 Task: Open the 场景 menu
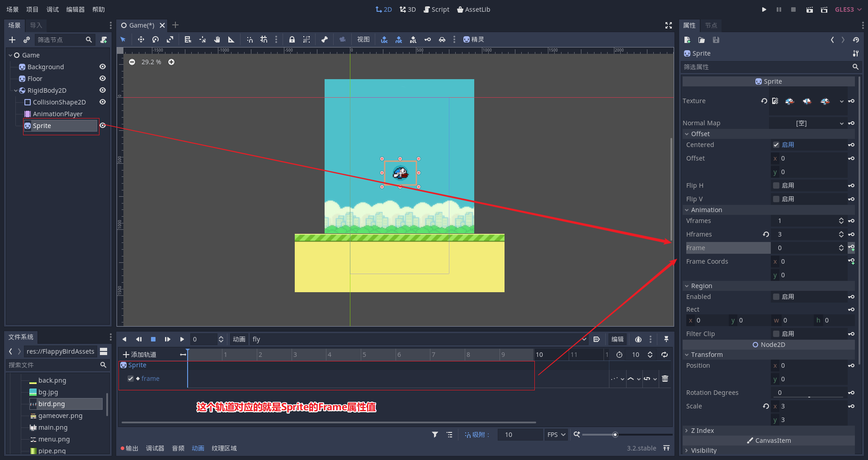click(x=13, y=9)
